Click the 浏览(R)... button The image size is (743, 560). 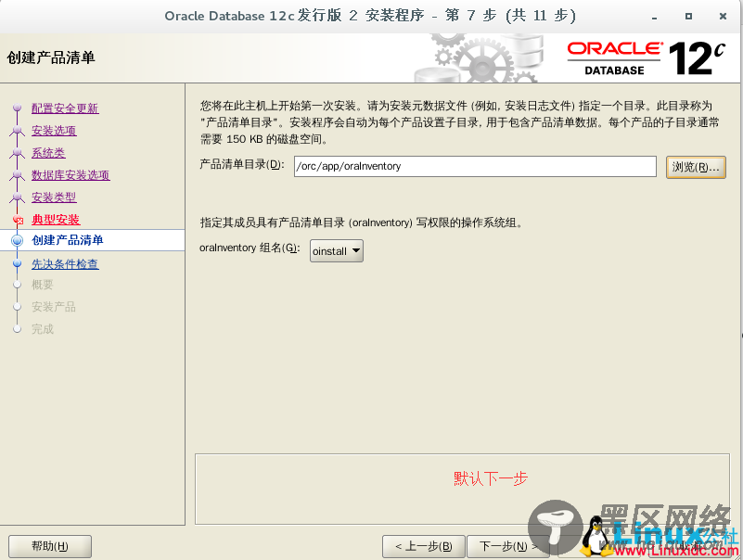696,167
